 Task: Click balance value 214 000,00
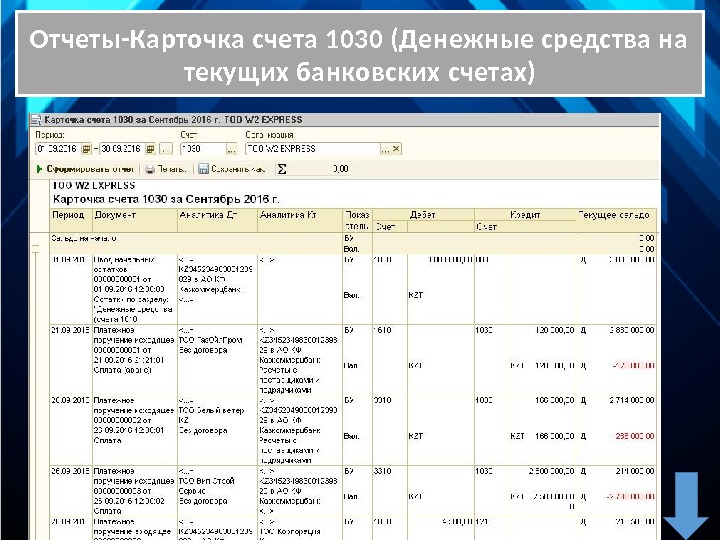tap(635, 471)
